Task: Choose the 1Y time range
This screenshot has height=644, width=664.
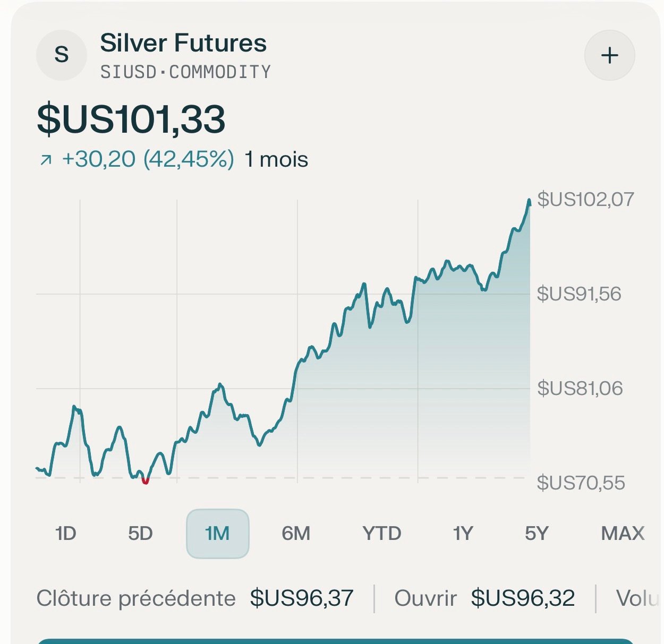Action: click(x=463, y=533)
